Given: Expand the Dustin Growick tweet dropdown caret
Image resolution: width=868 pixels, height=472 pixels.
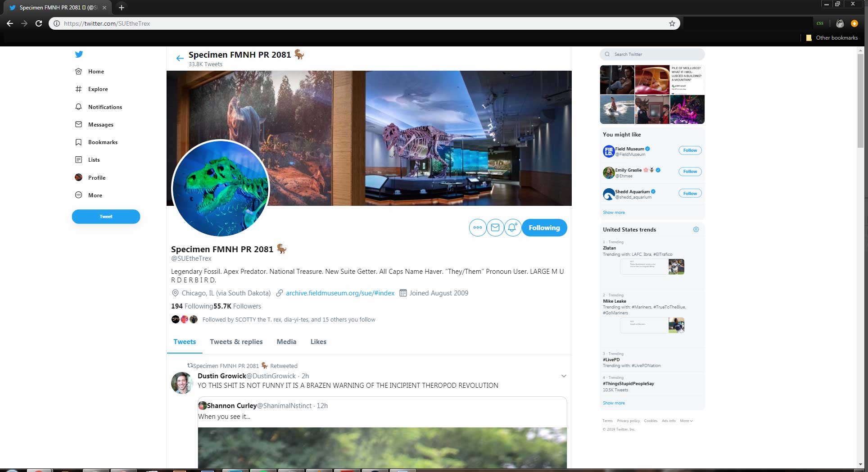Looking at the screenshot, I should [563, 376].
